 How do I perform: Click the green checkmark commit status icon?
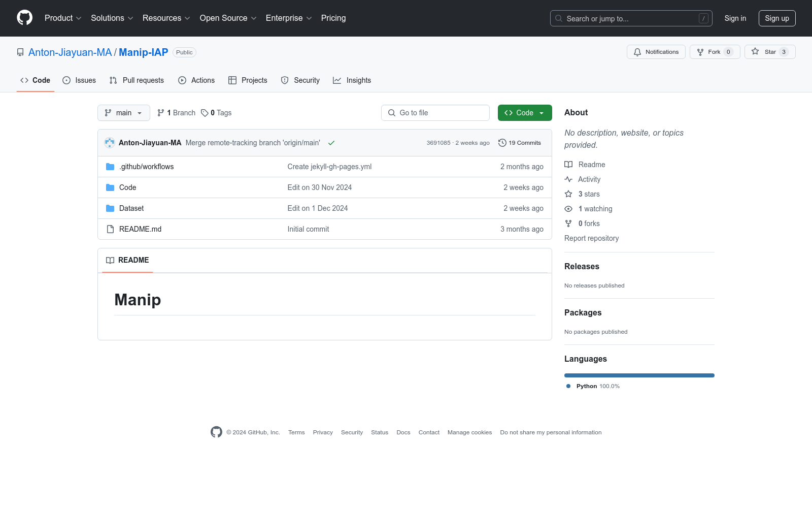[331, 143]
